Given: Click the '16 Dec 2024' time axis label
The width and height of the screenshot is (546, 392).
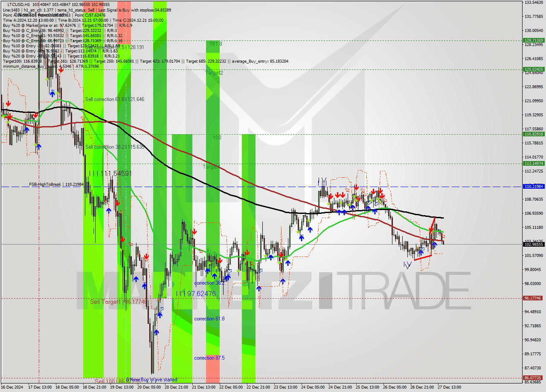Looking at the screenshot, I should click(12, 387).
